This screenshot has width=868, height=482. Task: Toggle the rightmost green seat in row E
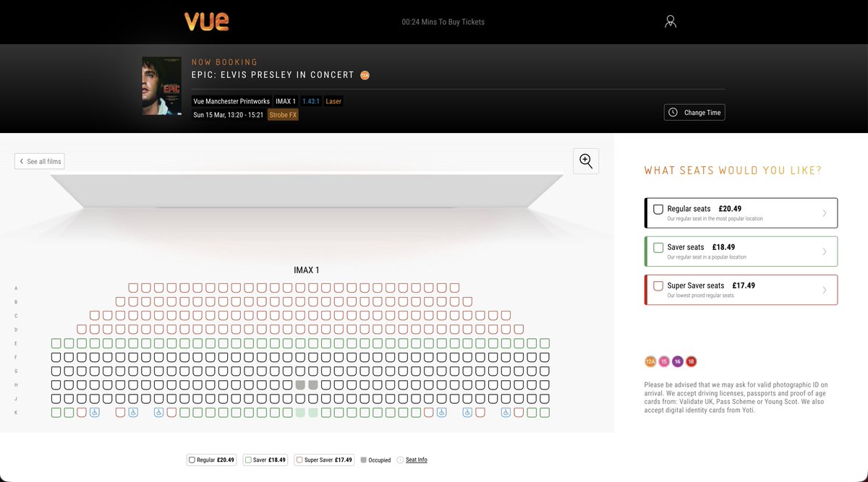[544, 343]
